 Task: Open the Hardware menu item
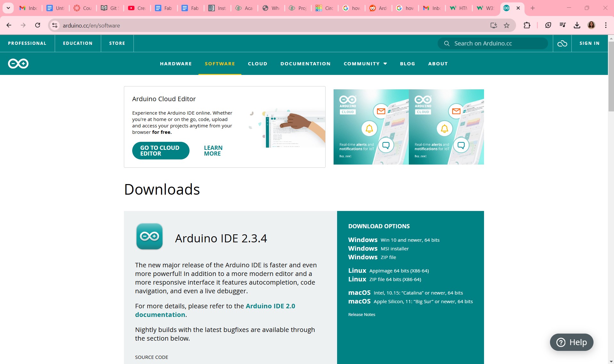[x=176, y=64]
